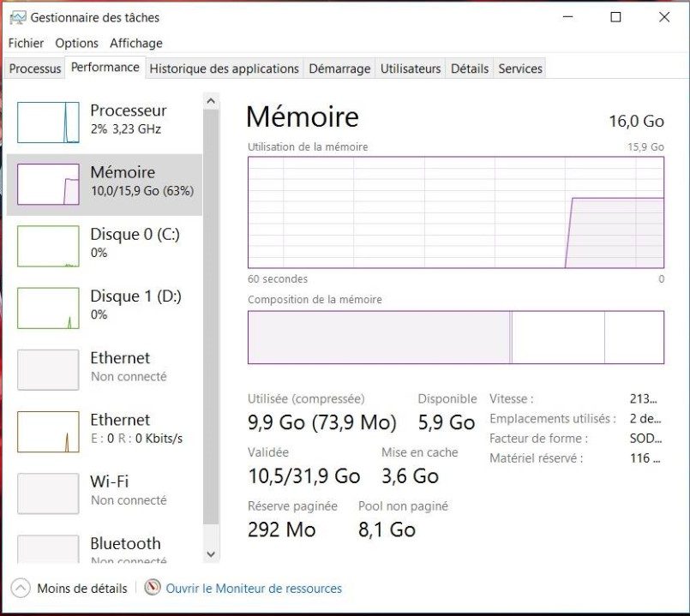Screen dimensions: 690x616
Task: Open the Démarrage tab
Action: click(x=339, y=69)
